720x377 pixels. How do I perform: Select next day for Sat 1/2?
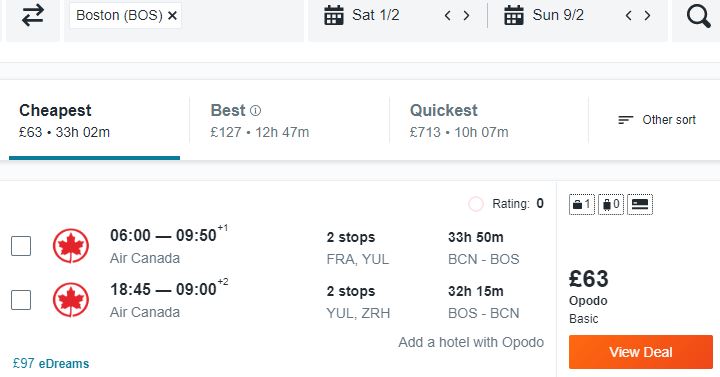pyautogui.click(x=467, y=16)
